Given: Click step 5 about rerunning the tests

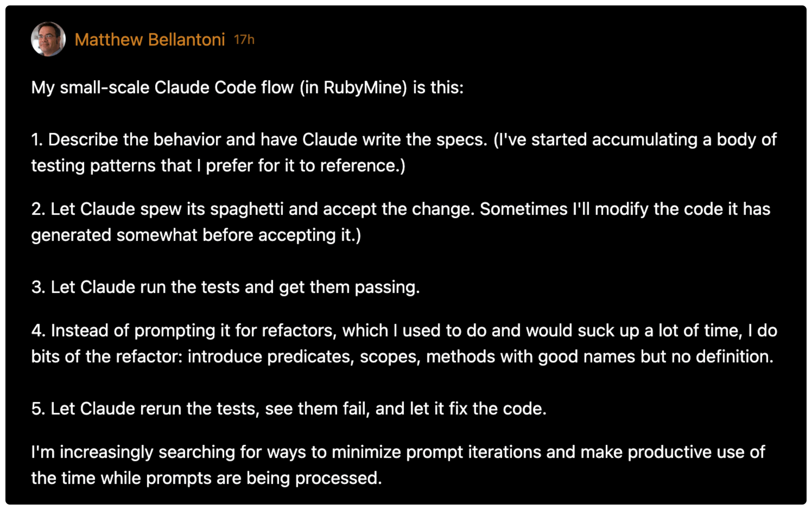Looking at the screenshot, I should point(289,409).
